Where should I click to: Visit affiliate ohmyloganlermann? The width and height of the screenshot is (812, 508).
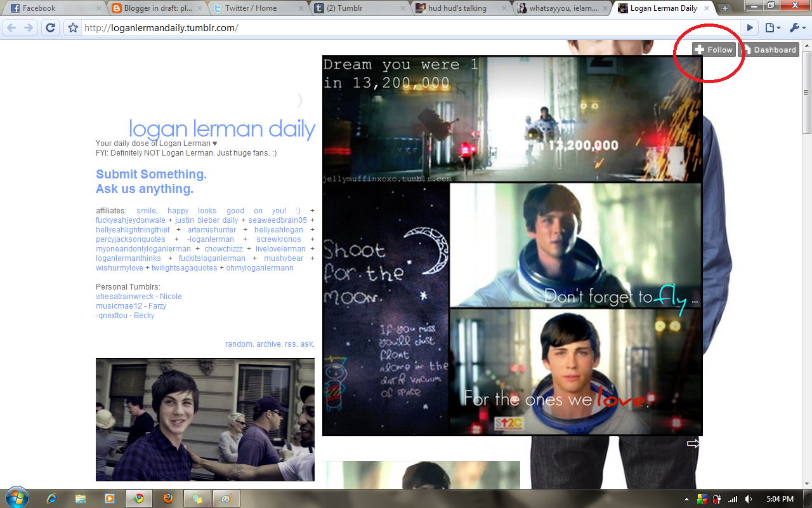(x=259, y=268)
